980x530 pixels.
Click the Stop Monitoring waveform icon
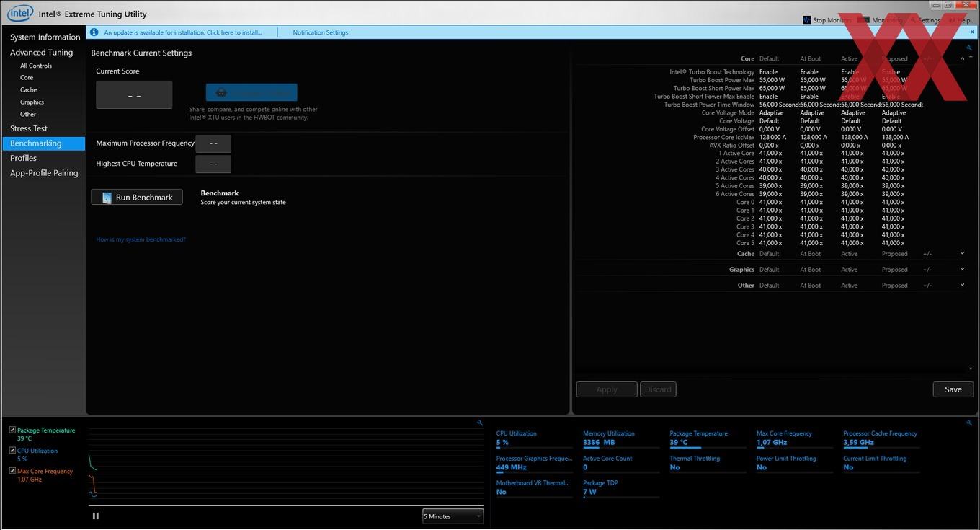point(806,20)
